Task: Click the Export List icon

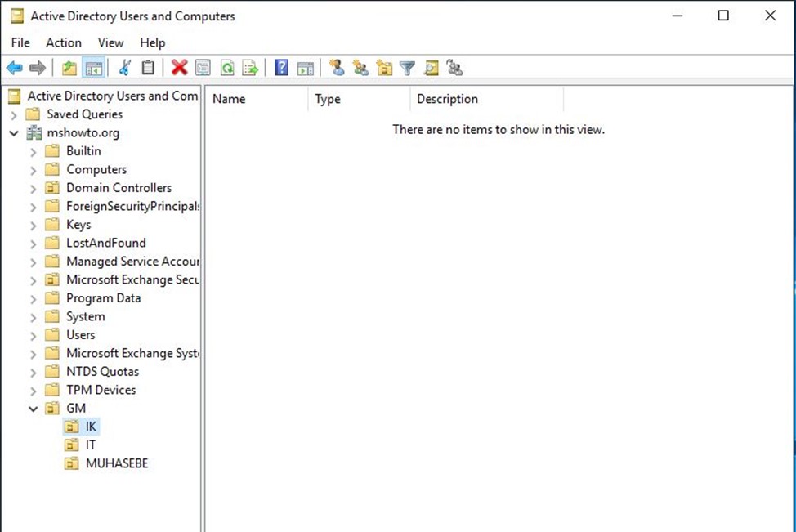Action: tap(251, 68)
